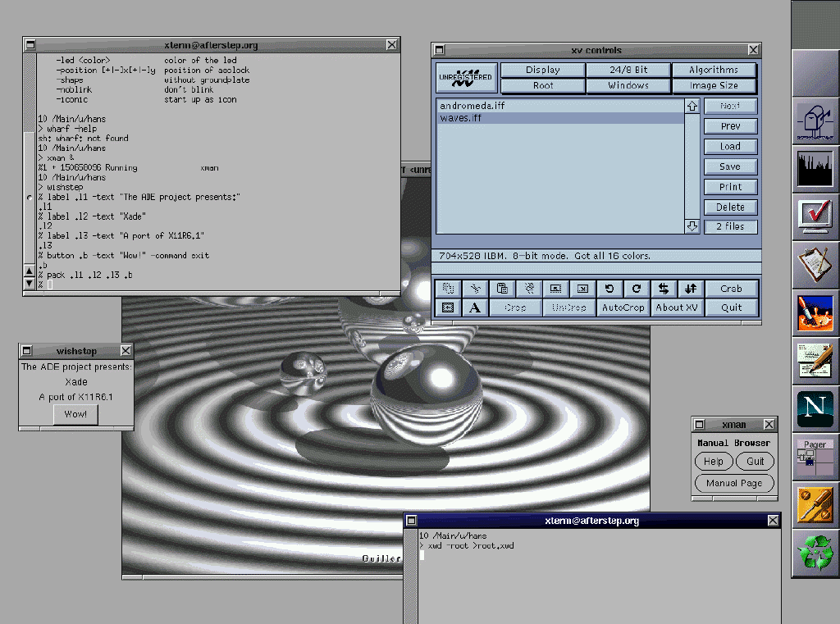
Task: Open the 24/8 Bit menu
Action: [628, 71]
